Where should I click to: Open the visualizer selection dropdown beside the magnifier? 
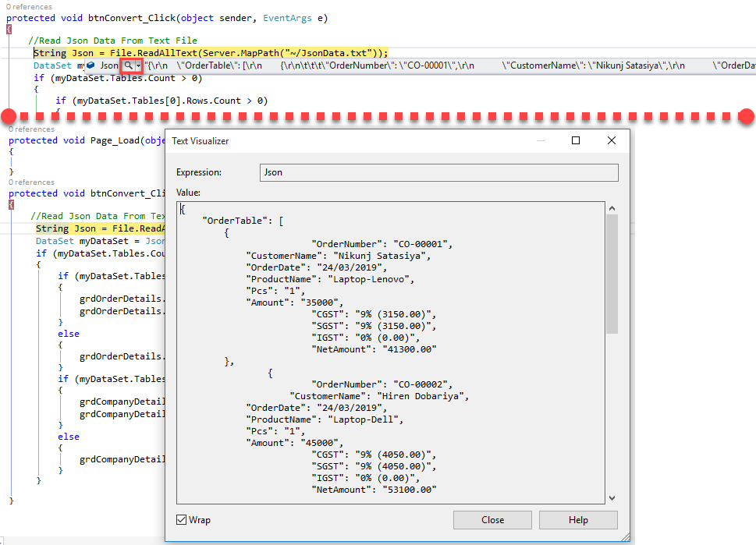point(140,66)
